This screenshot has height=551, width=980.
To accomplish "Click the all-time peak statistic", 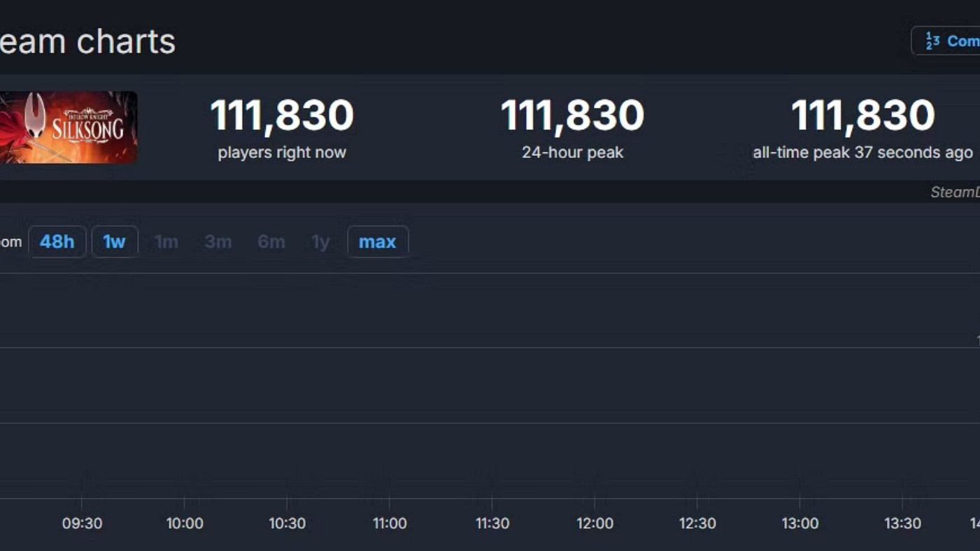I will (862, 116).
